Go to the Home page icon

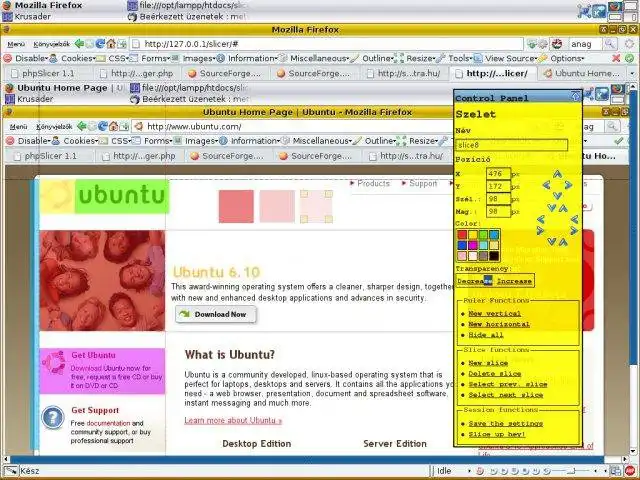coord(111,44)
